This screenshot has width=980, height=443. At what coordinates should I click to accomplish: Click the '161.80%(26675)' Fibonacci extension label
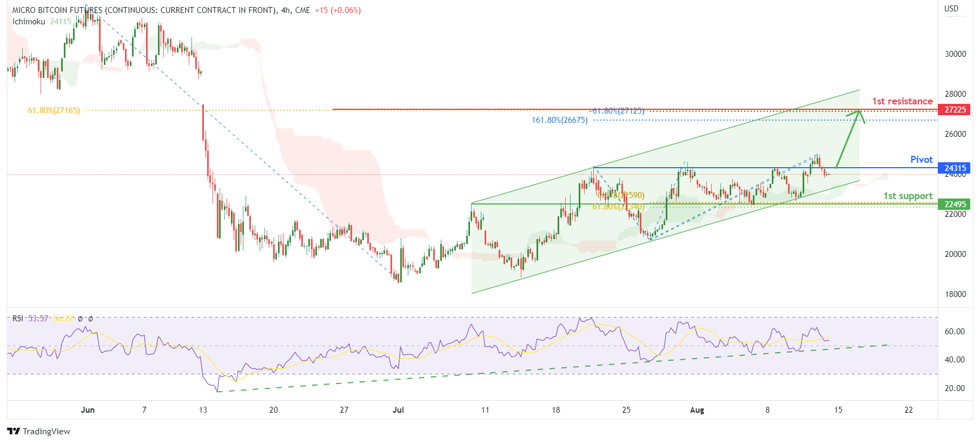(560, 120)
